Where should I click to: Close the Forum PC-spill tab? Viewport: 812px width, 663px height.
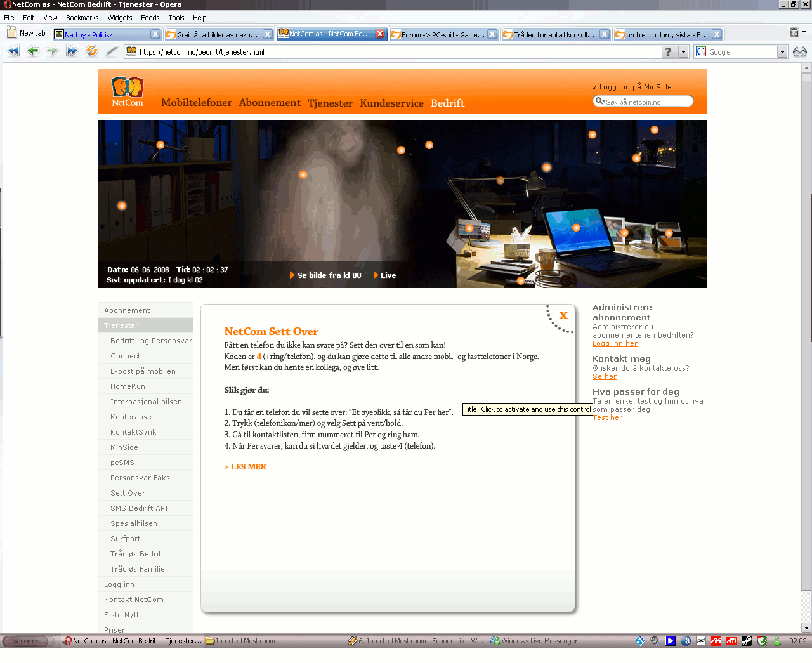492,34
